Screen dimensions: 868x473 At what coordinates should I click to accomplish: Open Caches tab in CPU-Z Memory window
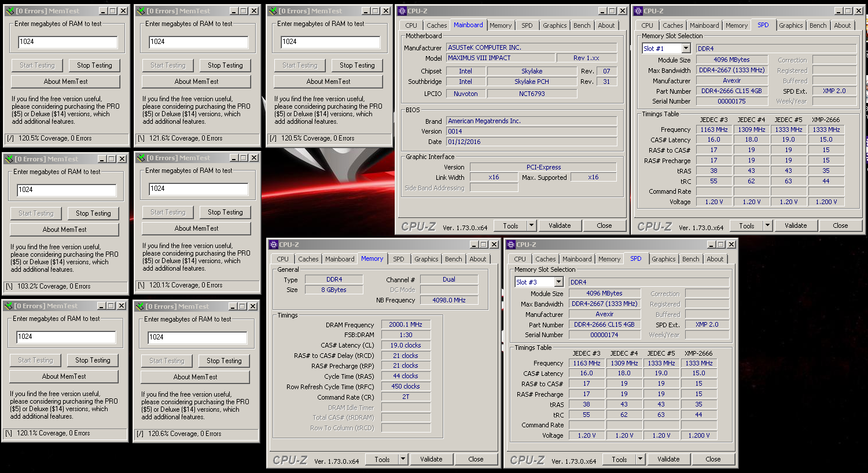[x=308, y=259]
